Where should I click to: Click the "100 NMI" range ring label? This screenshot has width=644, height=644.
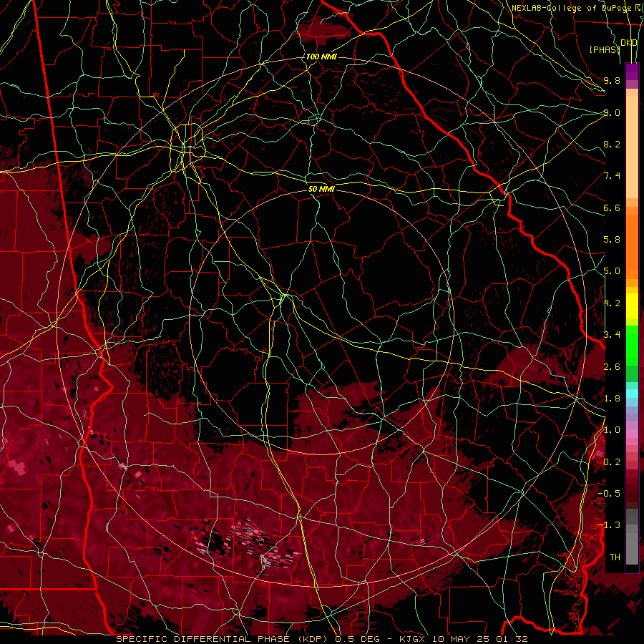[321, 57]
